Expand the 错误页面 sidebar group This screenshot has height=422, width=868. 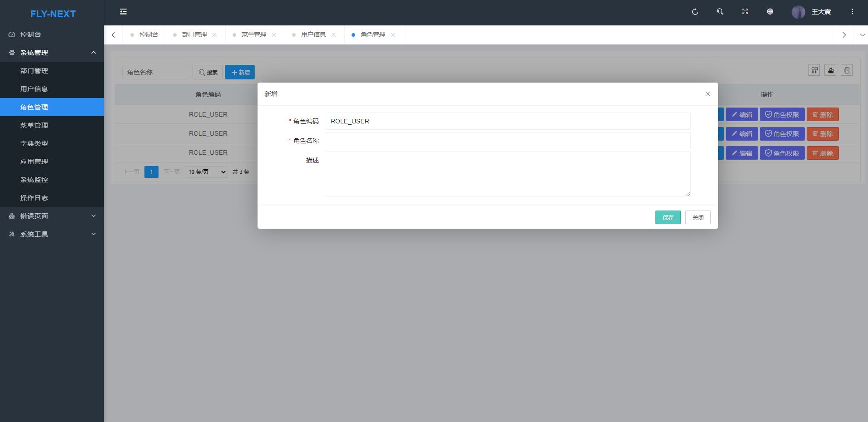[x=52, y=216]
